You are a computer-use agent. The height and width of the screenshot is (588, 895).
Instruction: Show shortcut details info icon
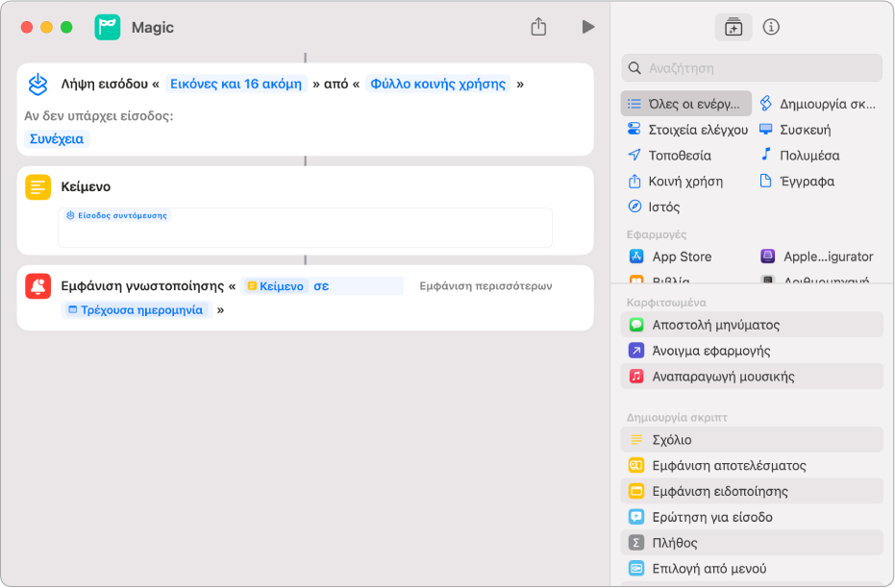[x=771, y=27]
